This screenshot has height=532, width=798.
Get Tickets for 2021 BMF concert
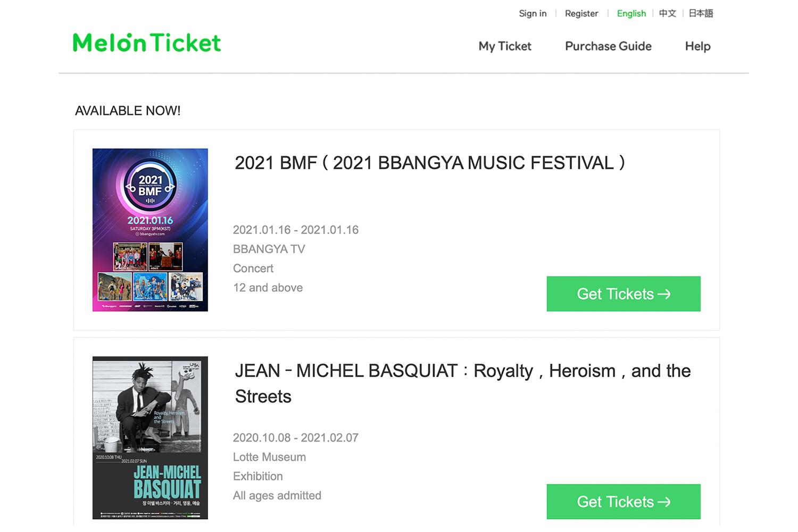624,294
